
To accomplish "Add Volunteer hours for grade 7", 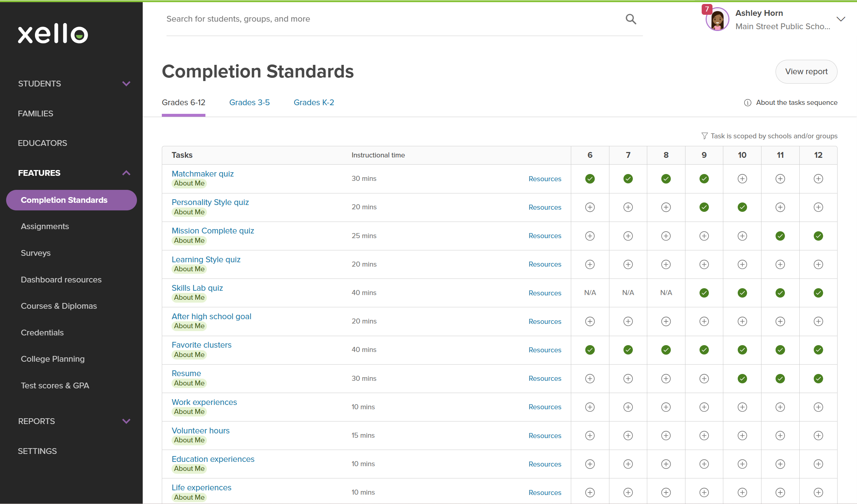I will (628, 436).
